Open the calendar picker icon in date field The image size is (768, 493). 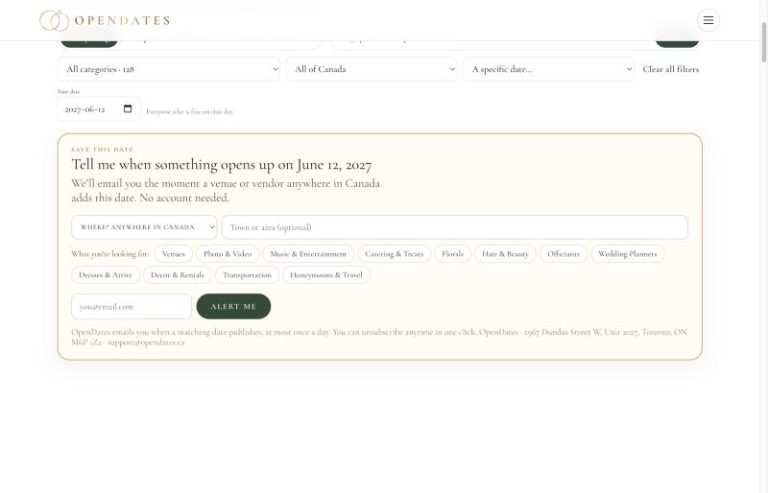tap(128, 109)
